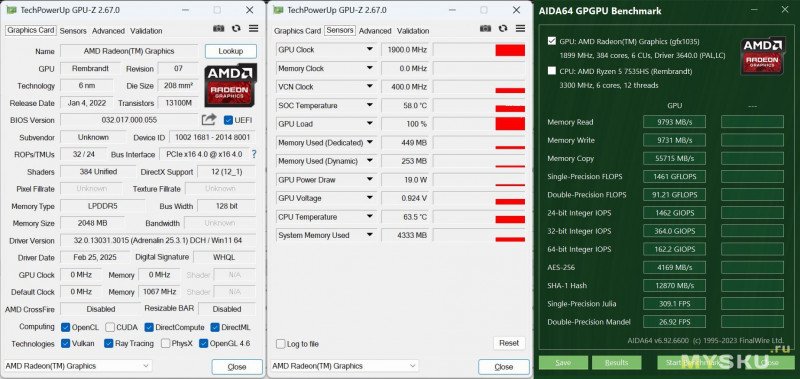Check the CPU AMD Ryzen 5 7535HS checkbox
The width and height of the screenshot is (800, 379).
pos(552,71)
